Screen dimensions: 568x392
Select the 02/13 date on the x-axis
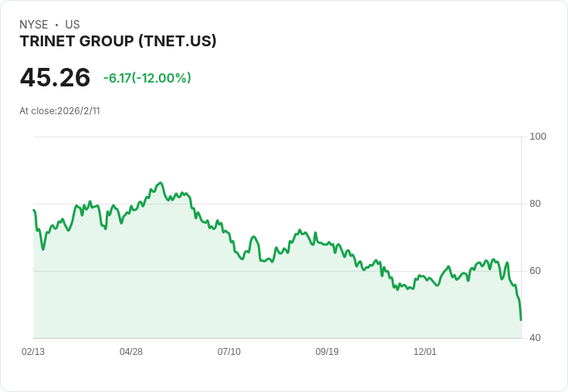(x=33, y=352)
